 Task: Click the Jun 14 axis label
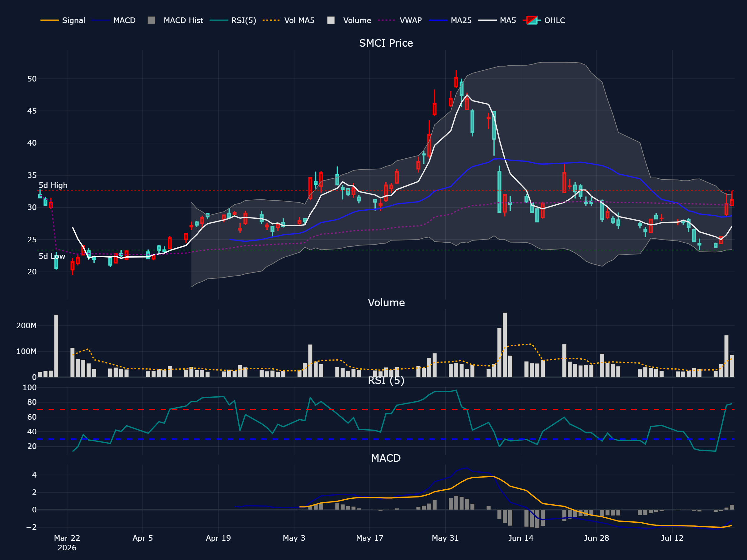[521, 538]
